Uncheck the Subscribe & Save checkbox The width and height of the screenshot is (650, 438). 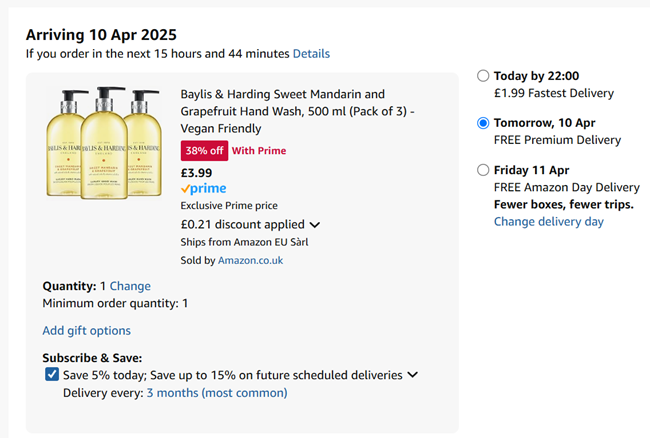[x=52, y=374]
